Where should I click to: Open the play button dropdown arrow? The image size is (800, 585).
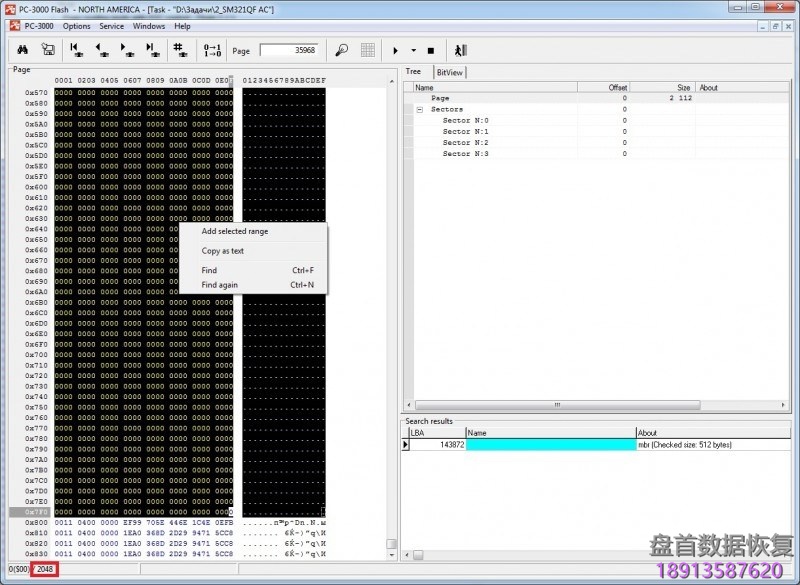point(413,50)
